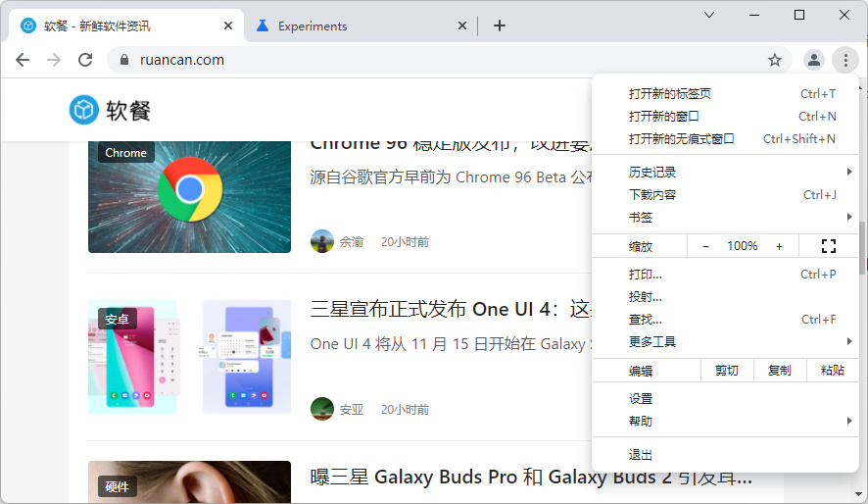
Task: Open article 曝三星 Galaxy Buds Pro
Action: (531, 477)
